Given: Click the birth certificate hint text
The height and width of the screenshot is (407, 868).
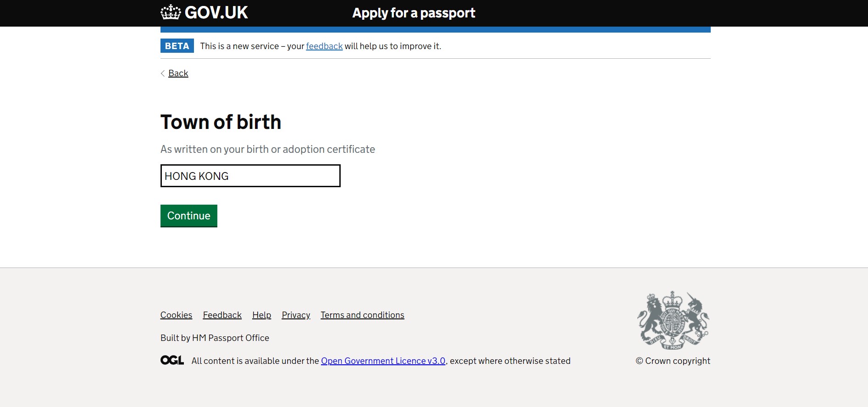Looking at the screenshot, I should (x=267, y=149).
